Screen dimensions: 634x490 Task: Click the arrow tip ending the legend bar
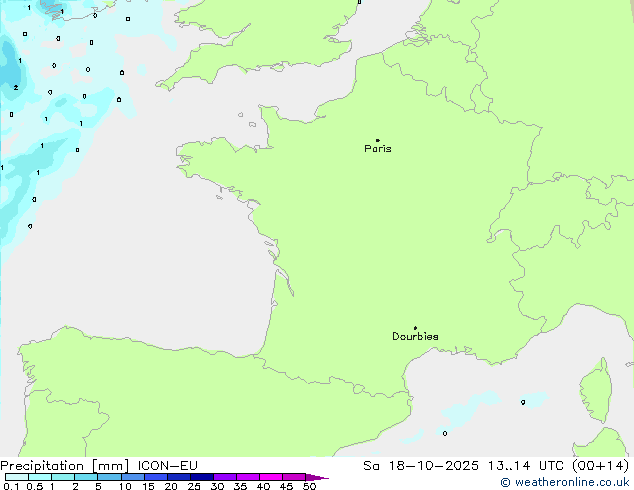325,478
